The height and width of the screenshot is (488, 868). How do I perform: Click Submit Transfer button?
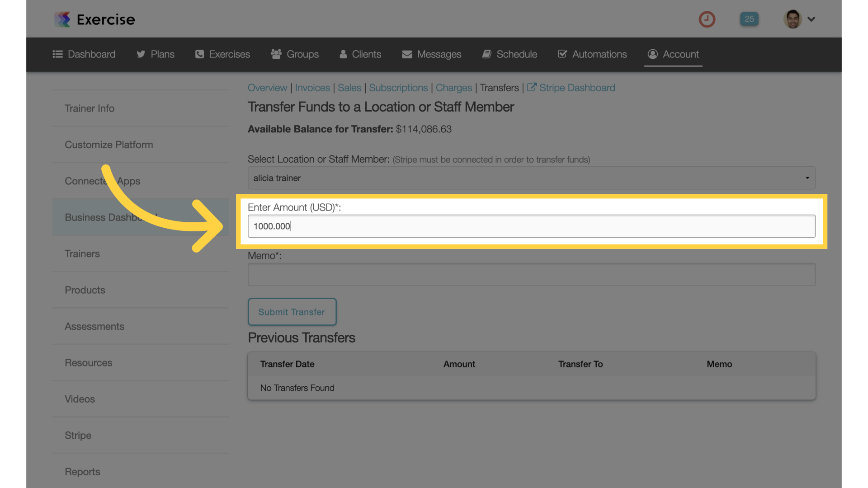pyautogui.click(x=292, y=311)
